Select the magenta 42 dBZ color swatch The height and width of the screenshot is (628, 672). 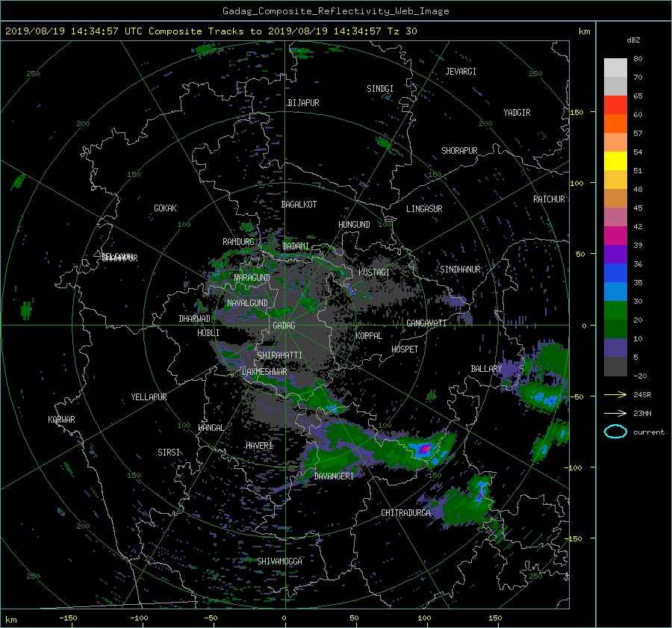(615, 236)
